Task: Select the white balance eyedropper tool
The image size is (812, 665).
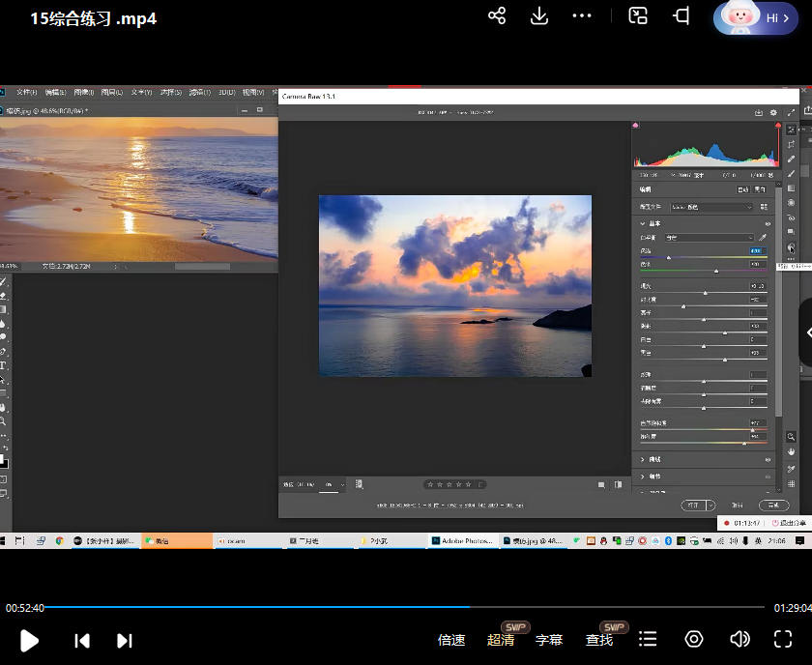Action: click(x=762, y=237)
